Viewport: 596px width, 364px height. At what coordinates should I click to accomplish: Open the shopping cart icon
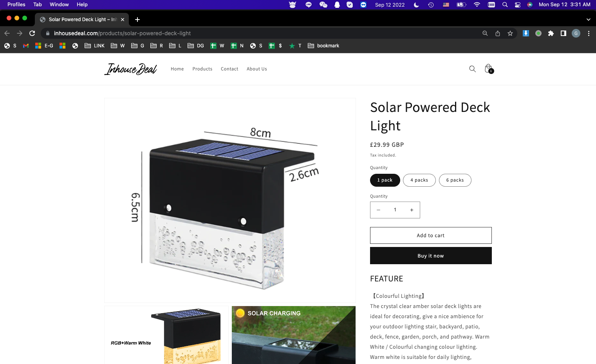489,69
